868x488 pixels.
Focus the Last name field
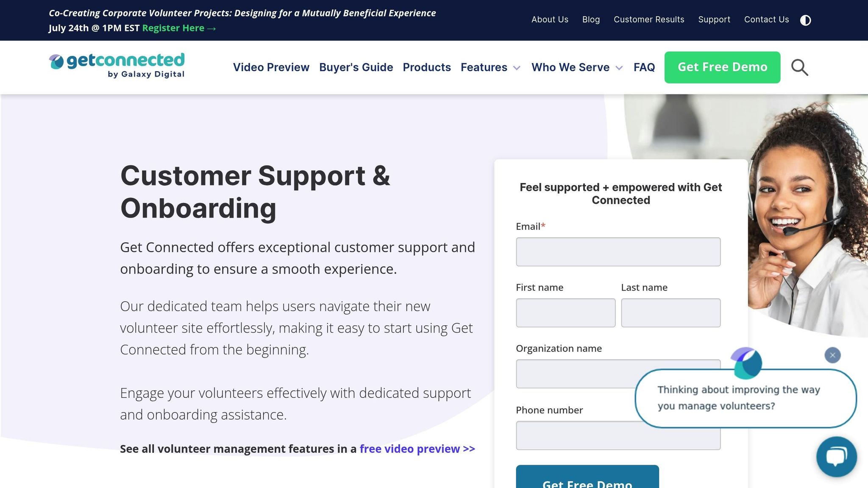pos(670,313)
